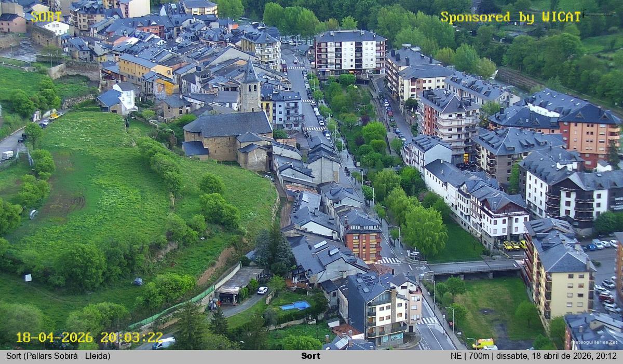623x364 pixels.
Task: Click the bold 'Sort' title in caption bar
Action: 310,356
